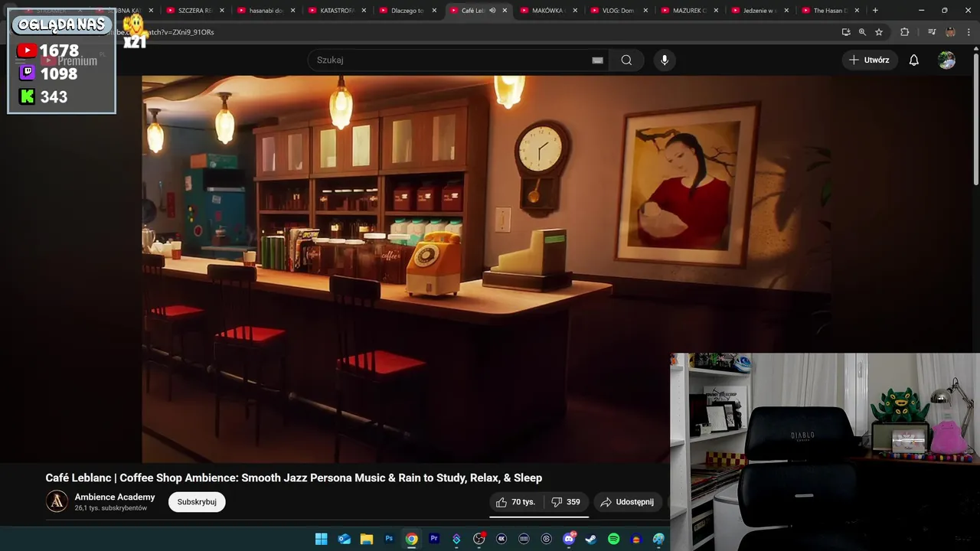This screenshot has height=551, width=980.
Task: Switch to the MAZUREK tab
Action: [689, 11]
